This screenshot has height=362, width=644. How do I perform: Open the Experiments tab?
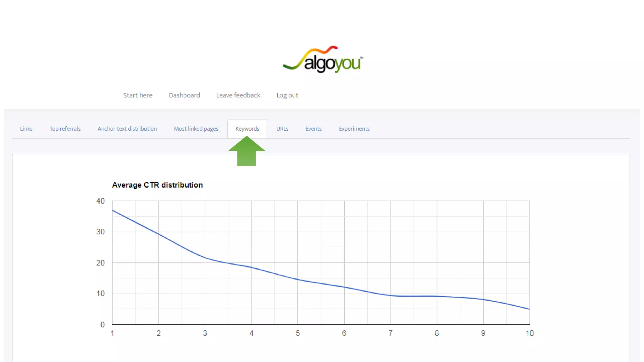(x=354, y=129)
